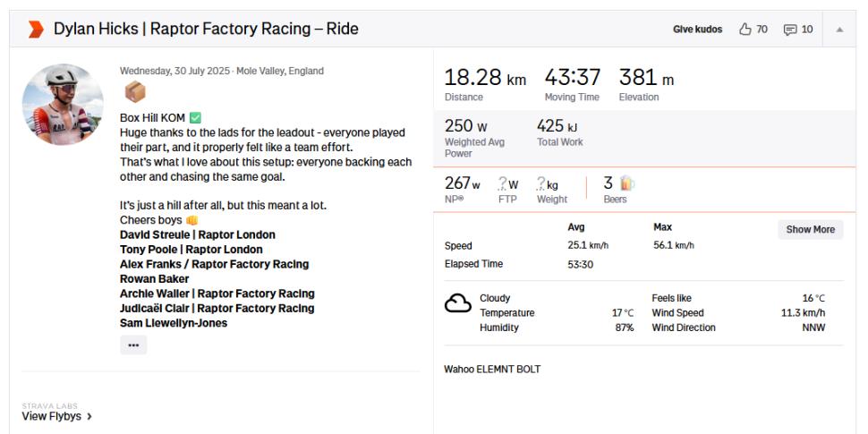Click the Wahoo ELEMNT BOLT device label

492,370
